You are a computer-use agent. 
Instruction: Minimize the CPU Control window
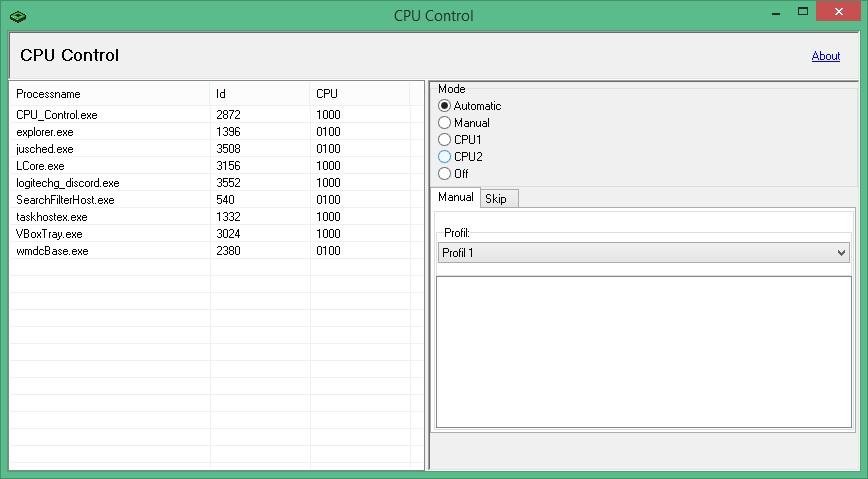tap(776, 12)
